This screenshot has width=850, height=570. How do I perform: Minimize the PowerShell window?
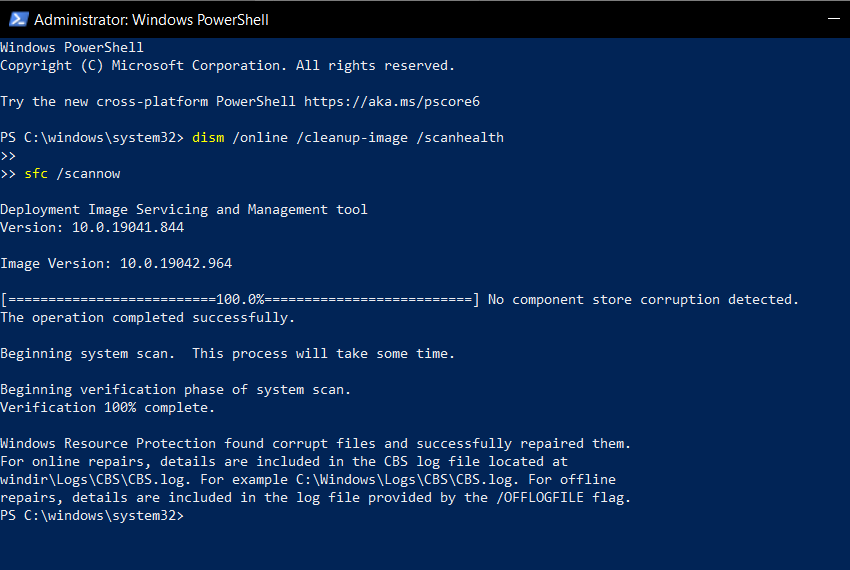(x=833, y=19)
